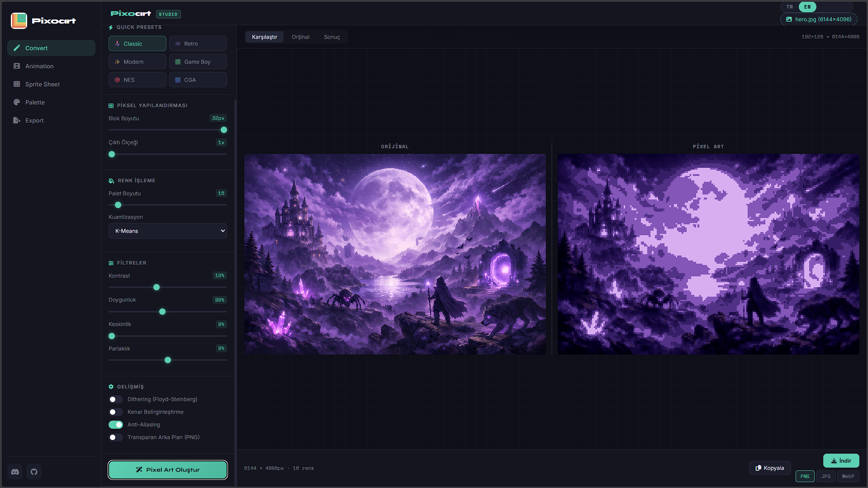868x488 pixels.
Task: Select the Convert sidebar item
Action: 51,48
